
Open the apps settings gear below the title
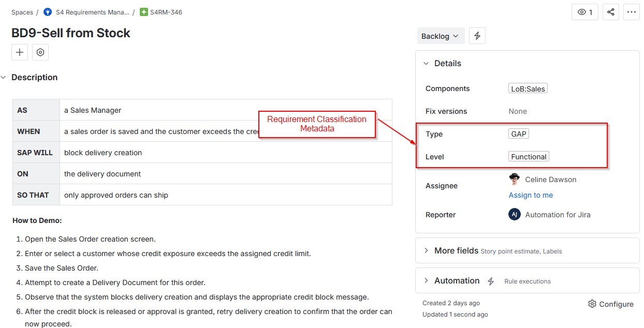40,52
